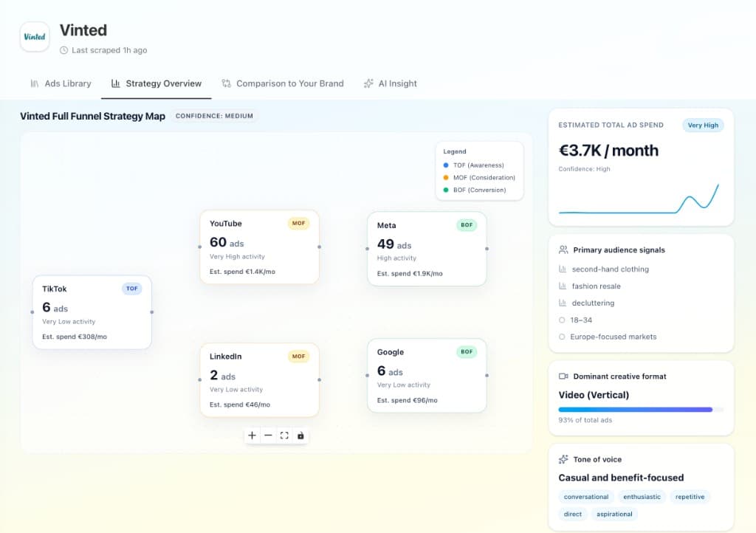Click the right connector dot on TikTok card
The height and width of the screenshot is (533, 756).
[x=152, y=312]
